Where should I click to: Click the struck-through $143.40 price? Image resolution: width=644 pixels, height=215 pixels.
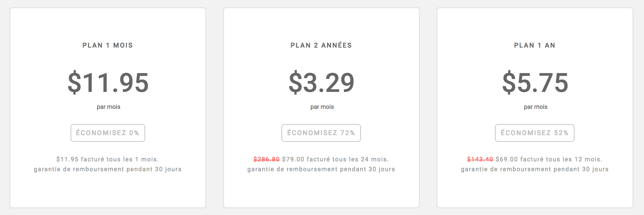pos(480,159)
